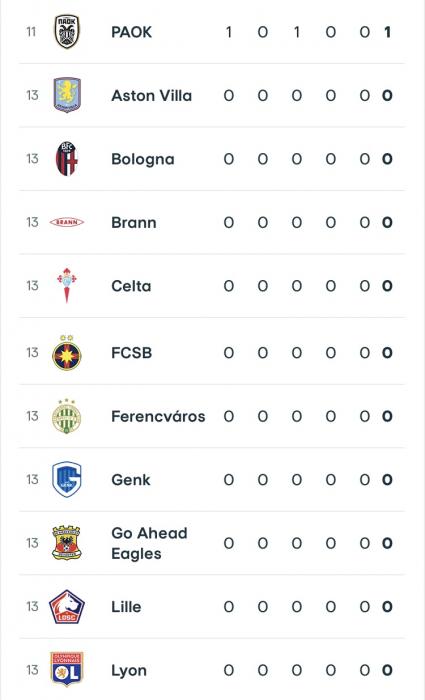The width and height of the screenshot is (425, 700).
Task: Open the PAOK team name link
Action: point(132,32)
